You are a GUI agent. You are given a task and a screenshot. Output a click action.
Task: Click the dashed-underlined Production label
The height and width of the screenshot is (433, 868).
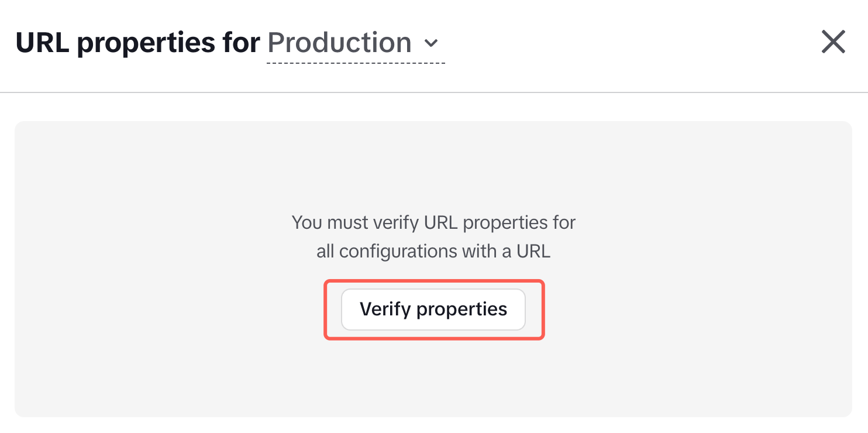[339, 42]
